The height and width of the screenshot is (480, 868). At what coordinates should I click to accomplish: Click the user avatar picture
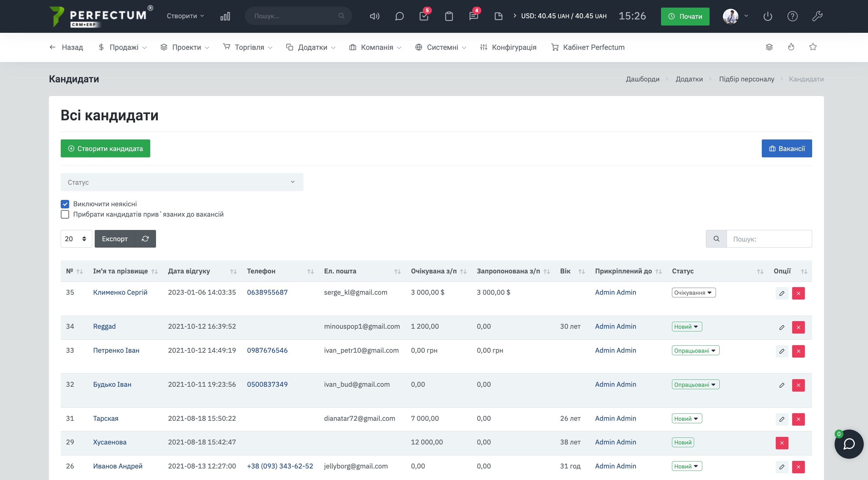(730, 16)
